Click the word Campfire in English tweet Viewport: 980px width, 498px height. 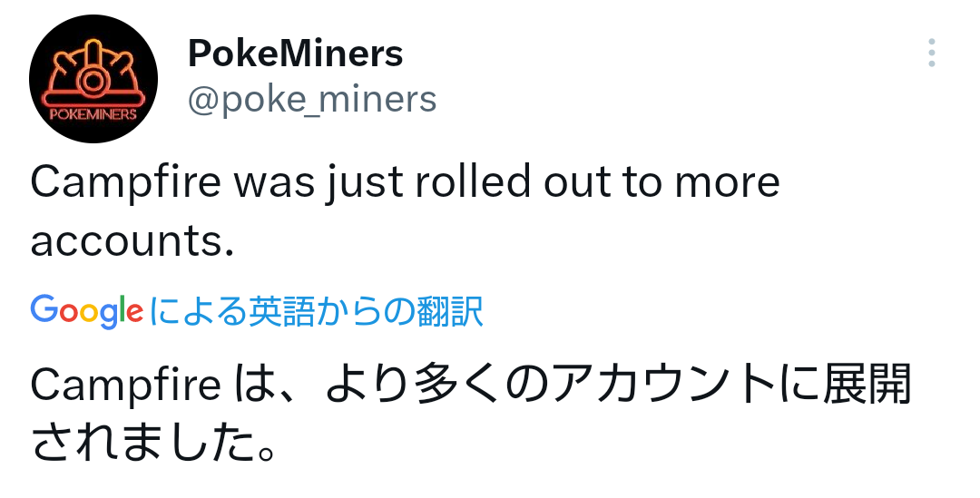[x=125, y=182]
